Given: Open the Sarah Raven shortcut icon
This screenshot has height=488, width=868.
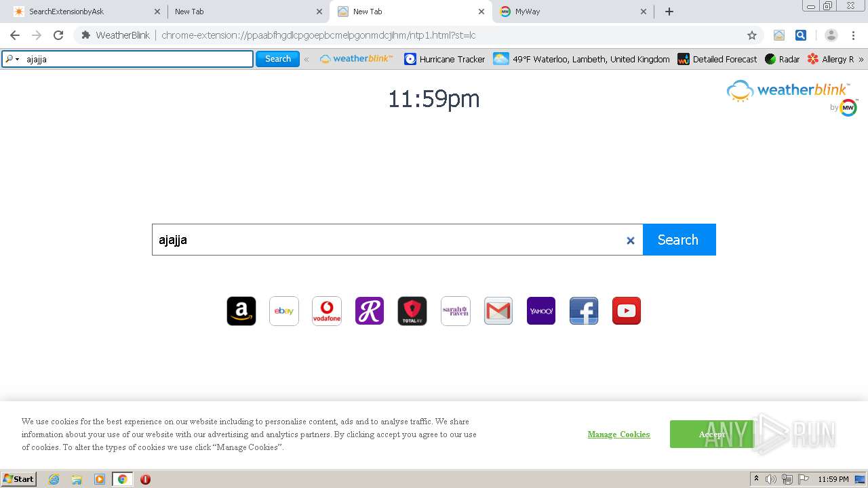Looking at the screenshot, I should pos(456,311).
